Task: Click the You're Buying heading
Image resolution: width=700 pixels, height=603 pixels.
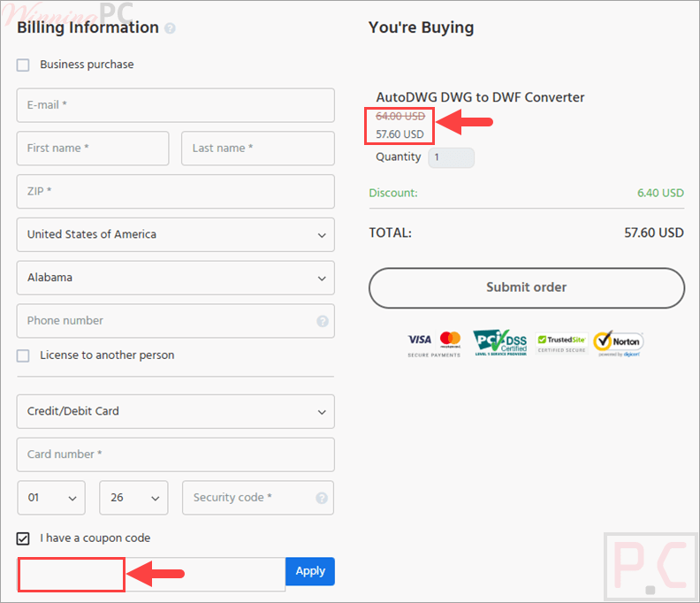Action: tap(421, 27)
